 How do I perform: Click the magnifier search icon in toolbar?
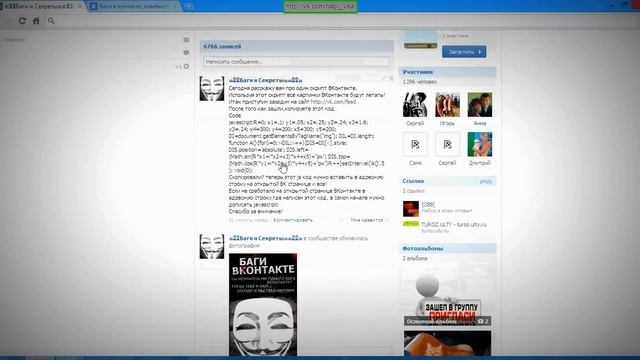pyautogui.click(x=51, y=20)
